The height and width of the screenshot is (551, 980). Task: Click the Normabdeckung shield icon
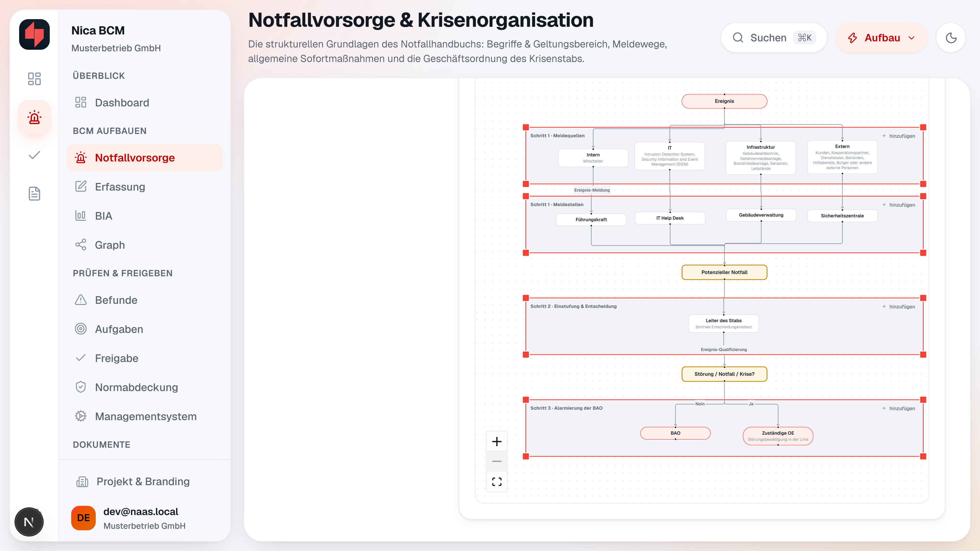(81, 387)
